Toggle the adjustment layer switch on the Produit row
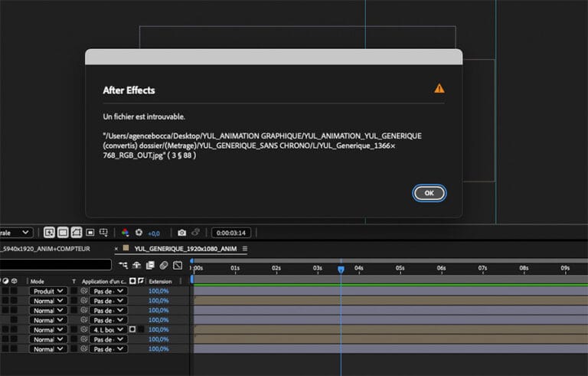 click(x=5, y=291)
